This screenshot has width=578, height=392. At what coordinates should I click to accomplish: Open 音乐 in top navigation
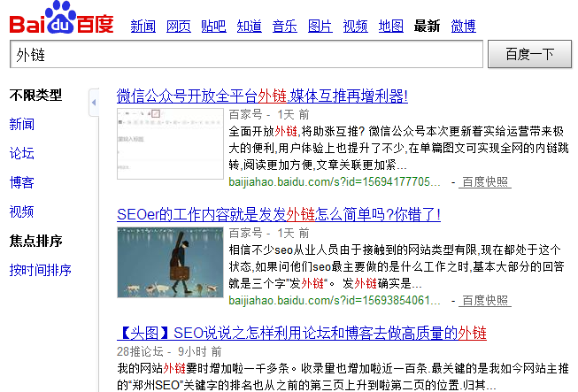pos(285,26)
